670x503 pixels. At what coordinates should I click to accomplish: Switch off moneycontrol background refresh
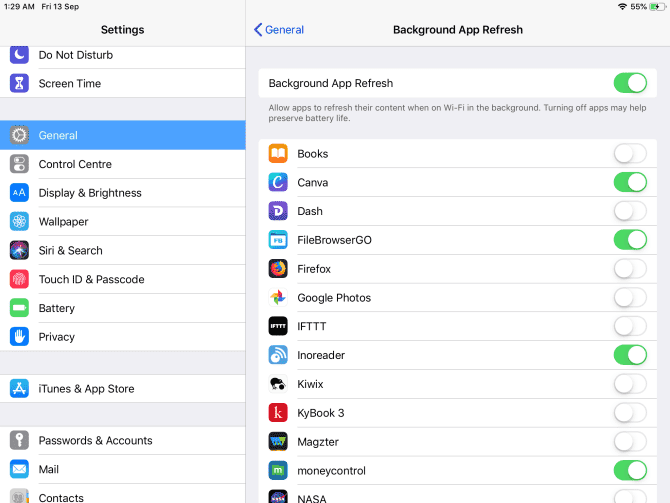[630, 471]
